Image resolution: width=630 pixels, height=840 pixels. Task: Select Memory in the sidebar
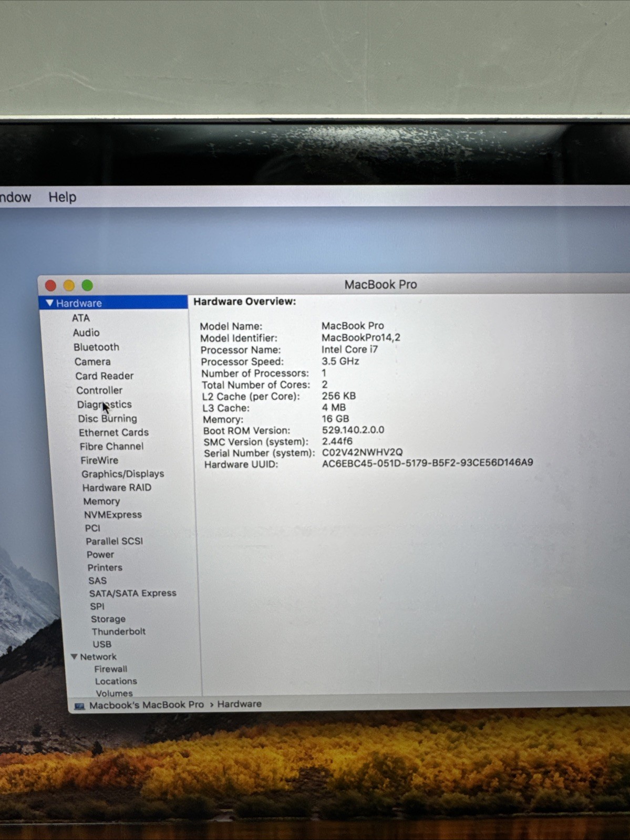click(101, 501)
